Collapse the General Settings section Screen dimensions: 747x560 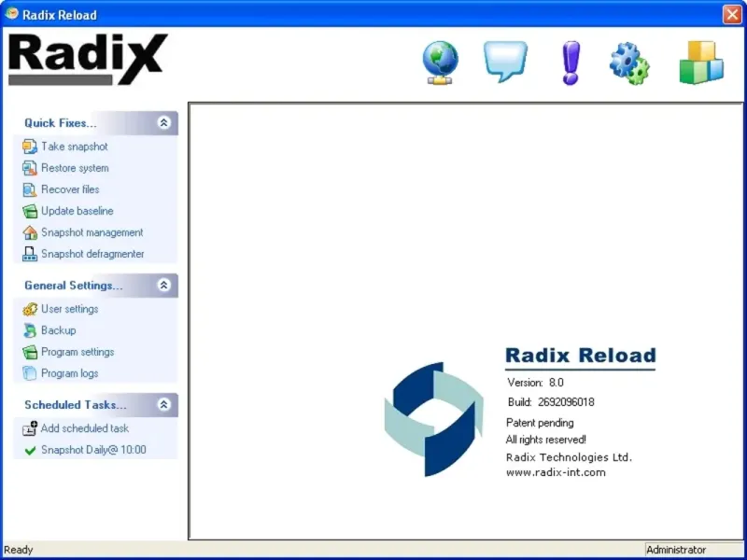pyautogui.click(x=164, y=286)
